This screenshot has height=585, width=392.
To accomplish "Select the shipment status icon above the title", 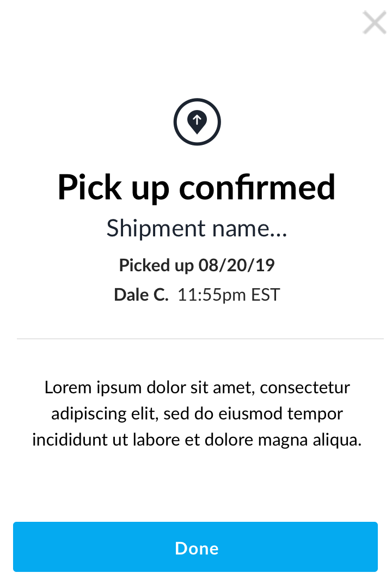I will pos(197,121).
